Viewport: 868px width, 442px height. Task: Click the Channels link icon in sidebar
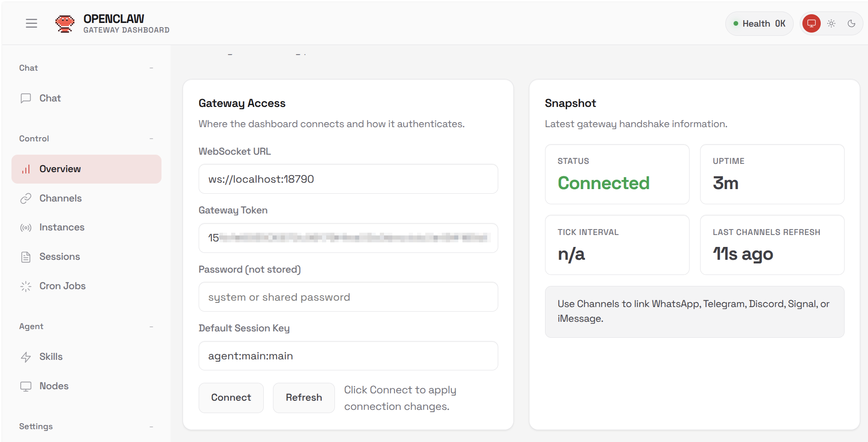[26, 198]
